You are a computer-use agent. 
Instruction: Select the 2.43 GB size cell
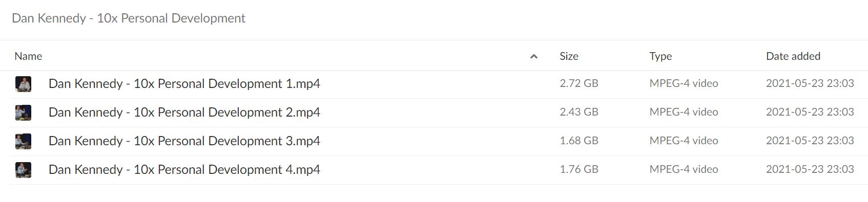coord(579,112)
